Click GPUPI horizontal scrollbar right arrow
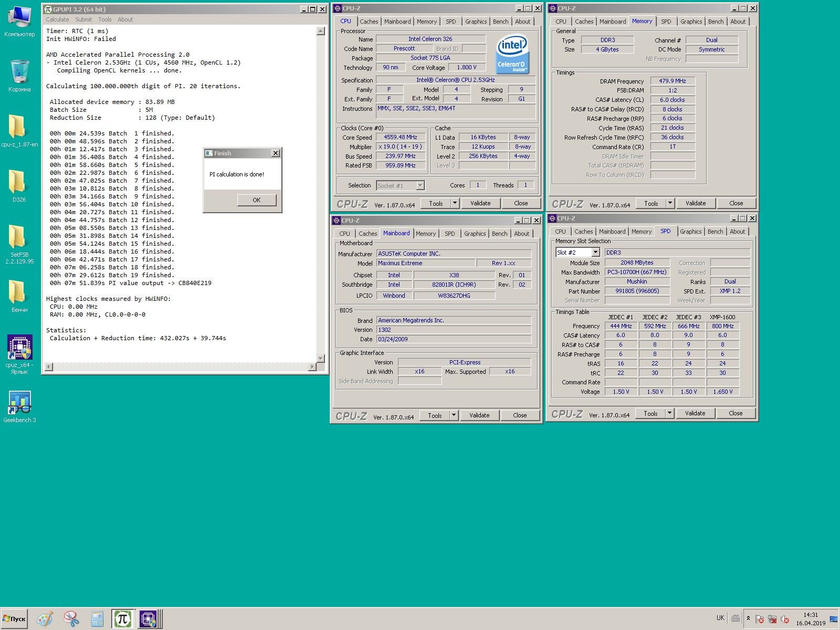 pos(312,367)
